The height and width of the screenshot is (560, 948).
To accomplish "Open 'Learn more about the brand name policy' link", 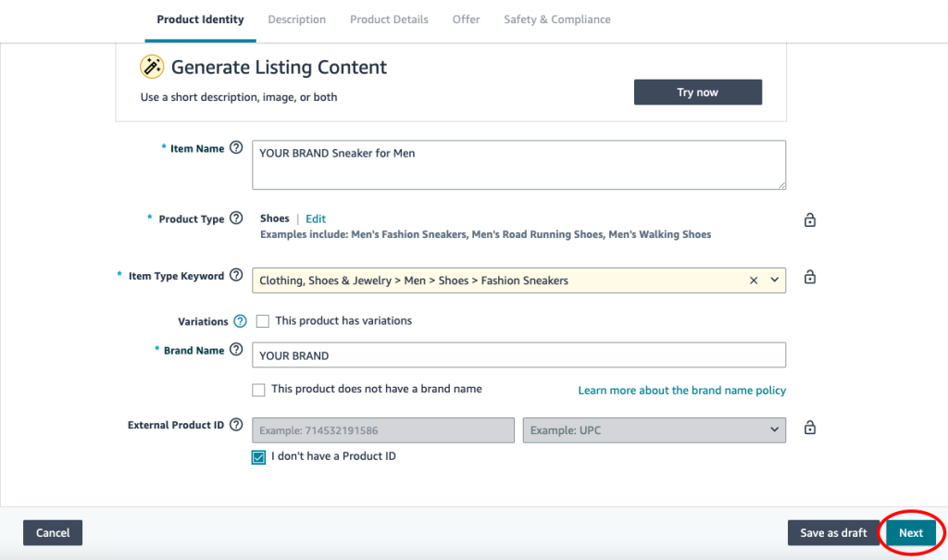I will tap(681, 391).
